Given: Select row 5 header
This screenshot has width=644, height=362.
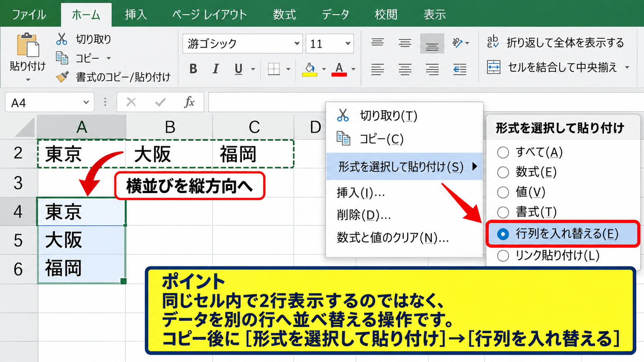Looking at the screenshot, I should [x=18, y=240].
